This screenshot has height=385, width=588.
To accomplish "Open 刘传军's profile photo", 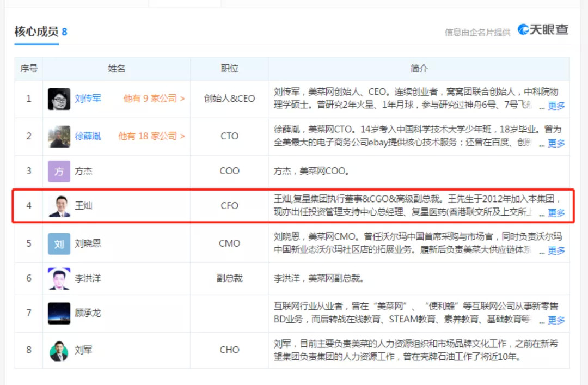I will (59, 99).
